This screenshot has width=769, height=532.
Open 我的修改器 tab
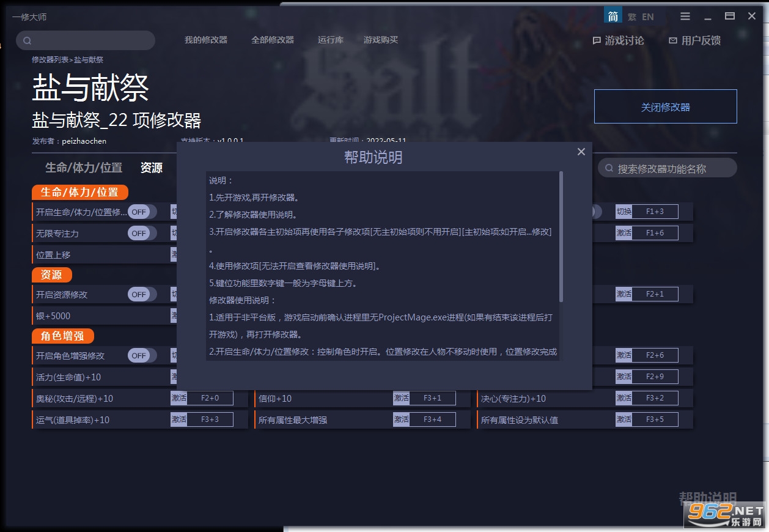206,40
